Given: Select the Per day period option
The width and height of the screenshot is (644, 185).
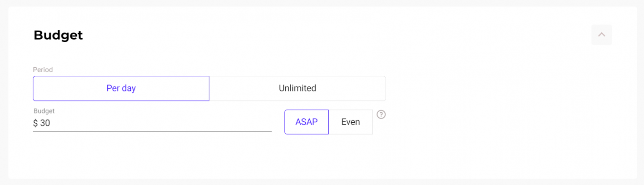Looking at the screenshot, I should (x=121, y=88).
